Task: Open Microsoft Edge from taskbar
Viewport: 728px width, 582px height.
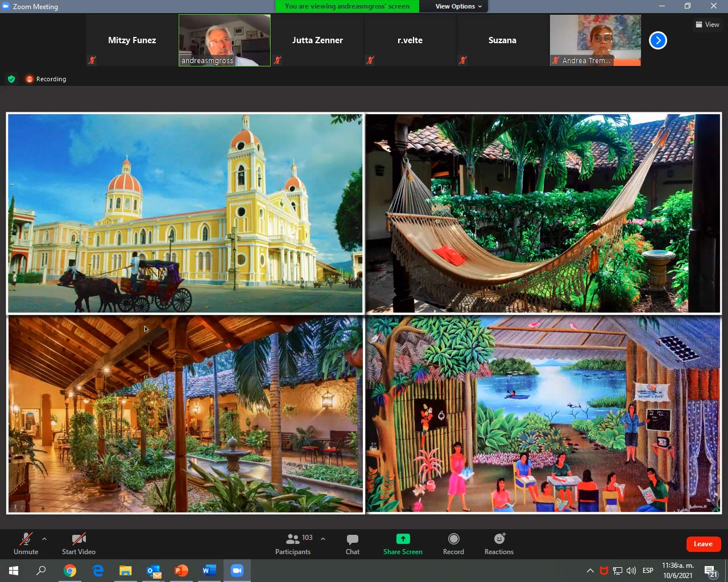Action: [x=98, y=571]
